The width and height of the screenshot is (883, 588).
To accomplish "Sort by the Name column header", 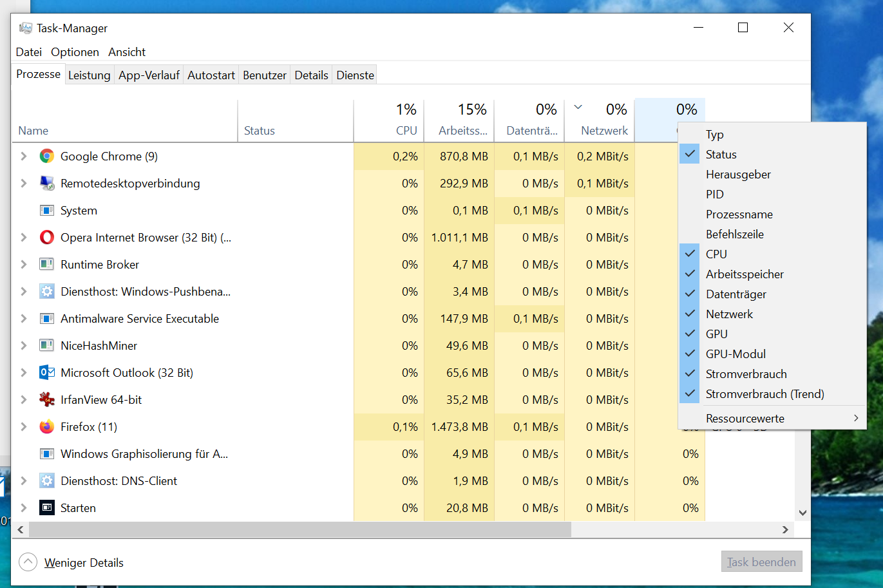I will (x=125, y=120).
